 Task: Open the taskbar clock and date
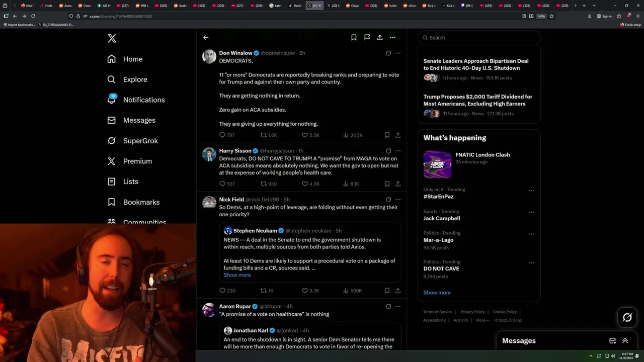(x=627, y=356)
